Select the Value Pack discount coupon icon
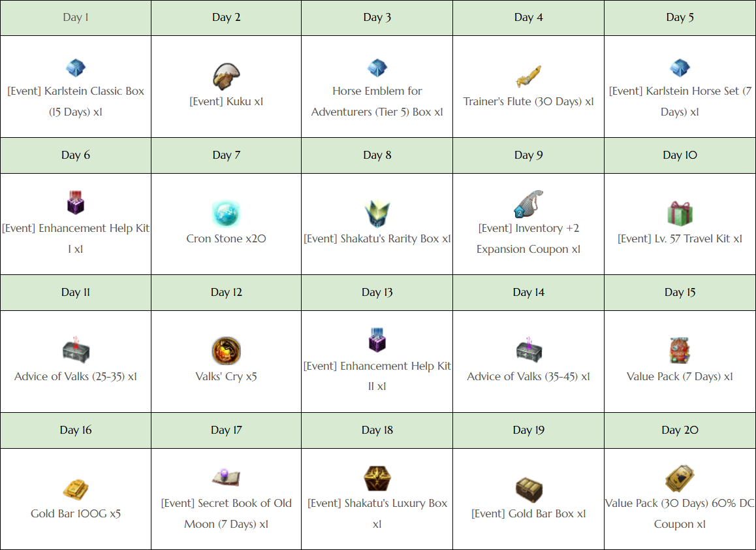756x550 pixels. tap(680, 479)
